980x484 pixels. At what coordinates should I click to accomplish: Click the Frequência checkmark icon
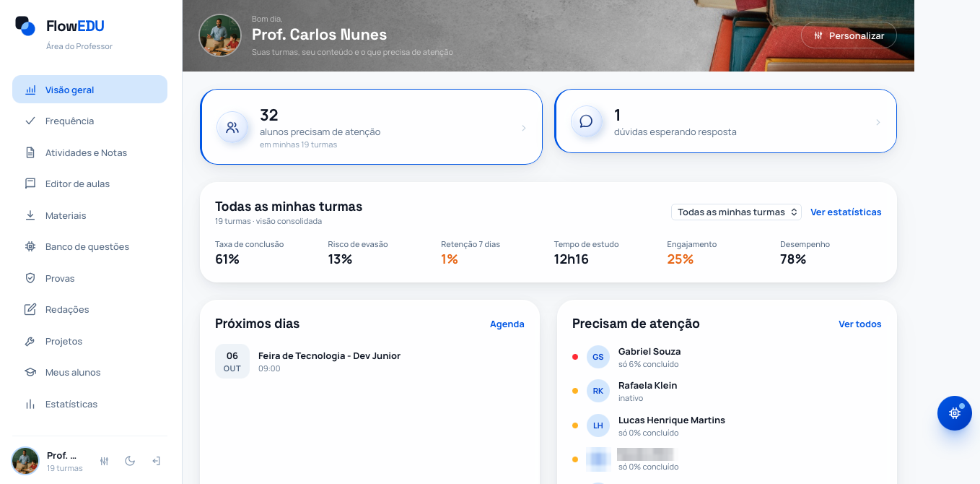[x=30, y=121]
